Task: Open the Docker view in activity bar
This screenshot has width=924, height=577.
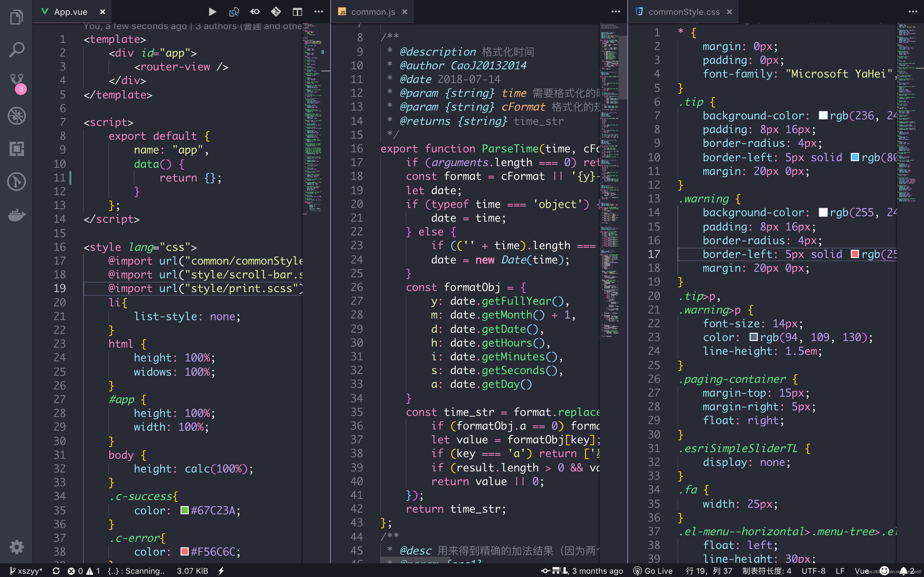Action: click(17, 215)
